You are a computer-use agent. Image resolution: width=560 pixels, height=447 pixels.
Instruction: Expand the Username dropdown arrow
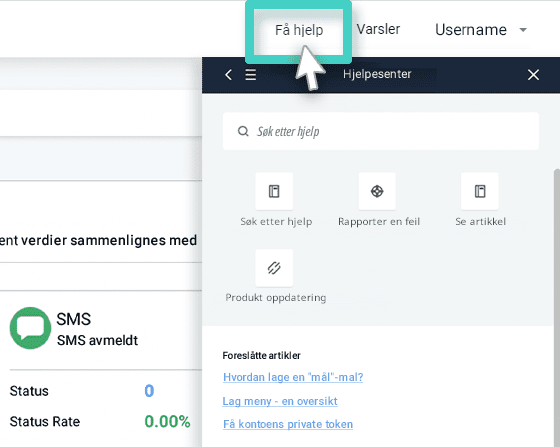(523, 30)
